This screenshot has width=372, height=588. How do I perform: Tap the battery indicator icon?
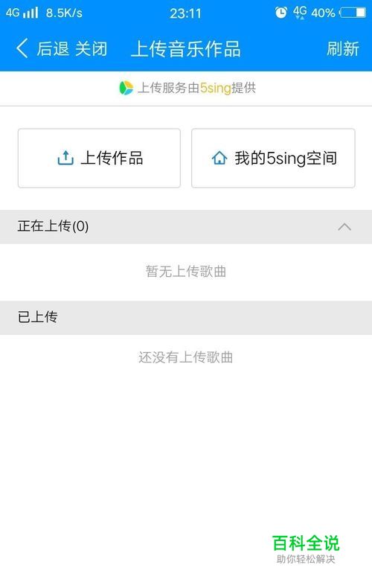(353, 13)
